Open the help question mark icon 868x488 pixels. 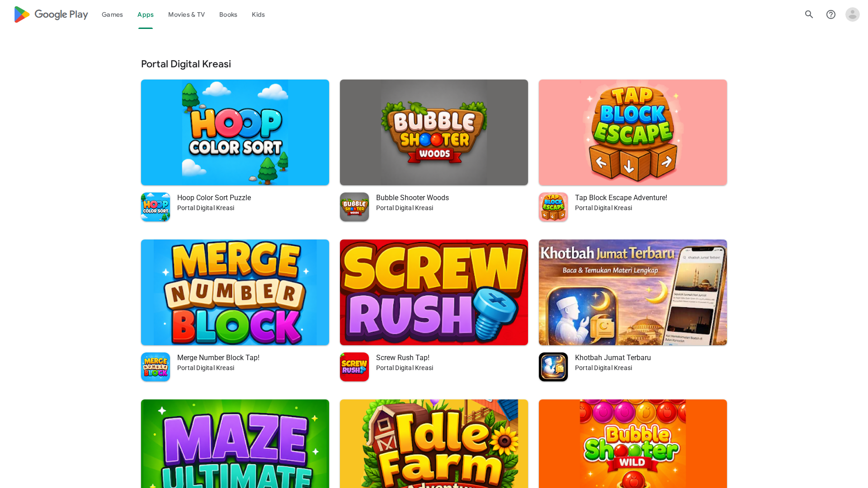[x=831, y=14]
